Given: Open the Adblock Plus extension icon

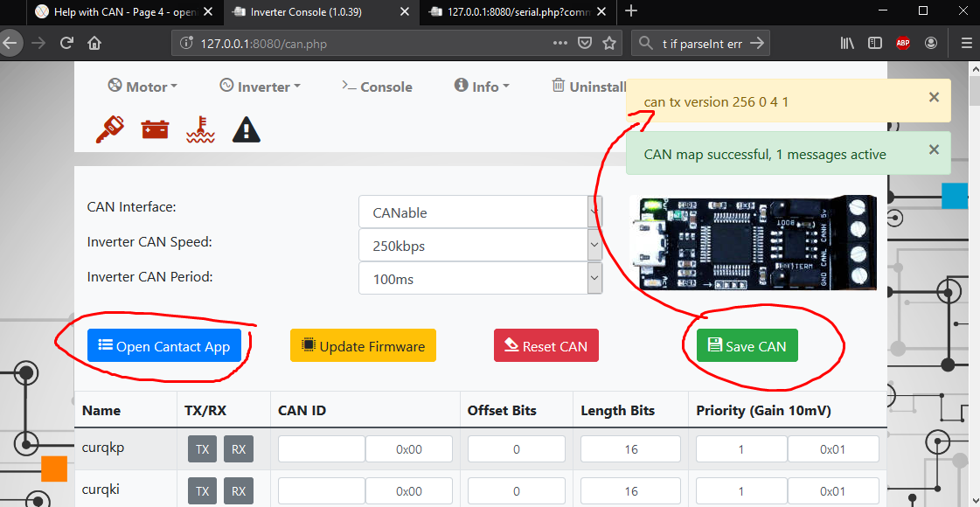Looking at the screenshot, I should [x=902, y=43].
